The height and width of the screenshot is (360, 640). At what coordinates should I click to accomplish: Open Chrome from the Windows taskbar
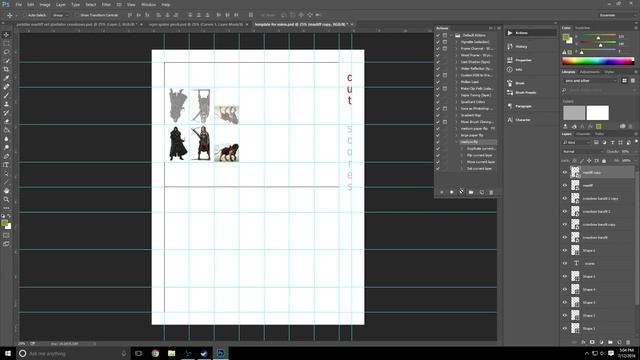tap(155, 353)
